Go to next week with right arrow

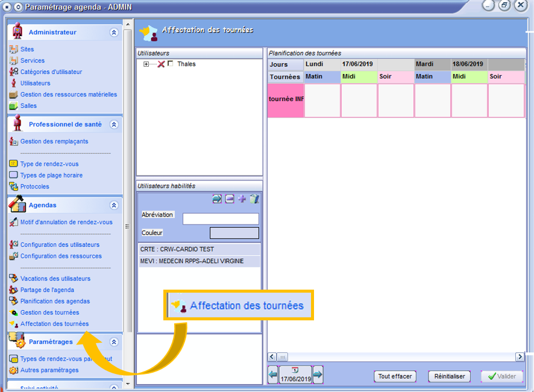pos(318,375)
